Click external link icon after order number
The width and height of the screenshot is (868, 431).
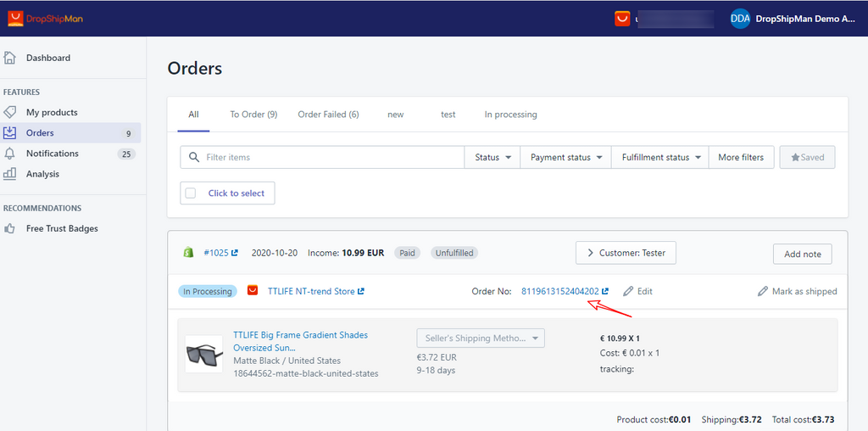(605, 291)
